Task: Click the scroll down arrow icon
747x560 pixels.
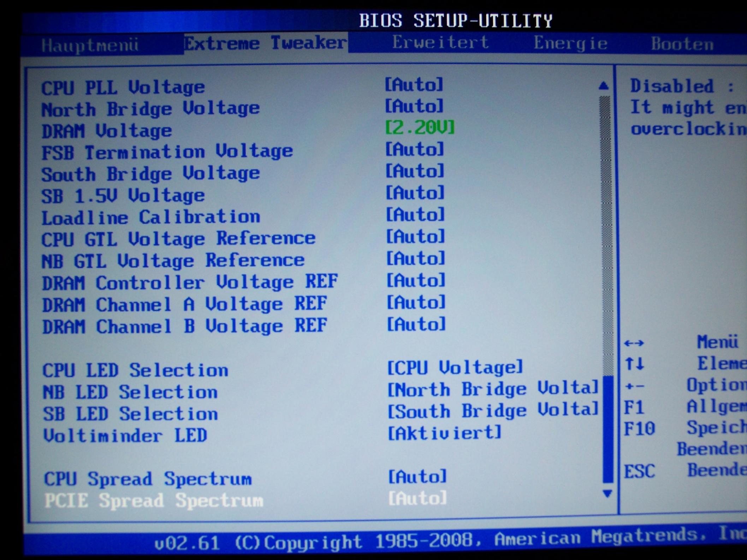Action: [x=607, y=493]
